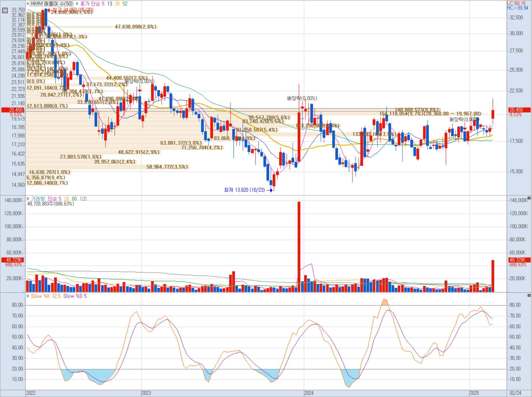Select the 52-period moving average label

click(x=125, y=4)
